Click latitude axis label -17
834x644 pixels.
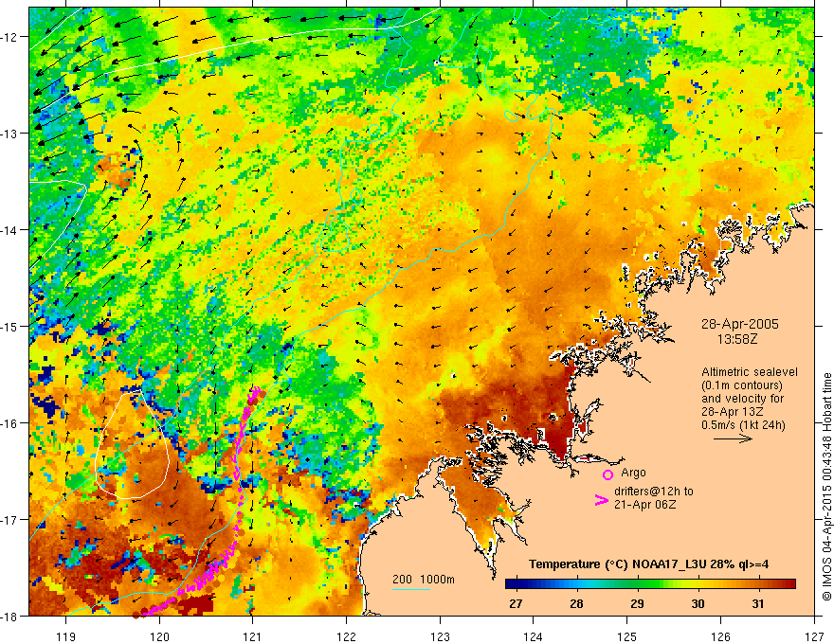coord(9,520)
